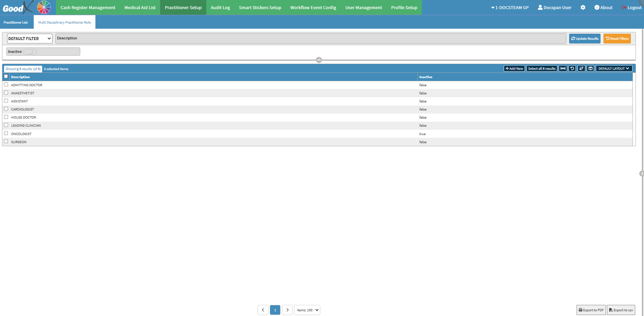
Task: Click into the Description filter field
Action: 310,39
